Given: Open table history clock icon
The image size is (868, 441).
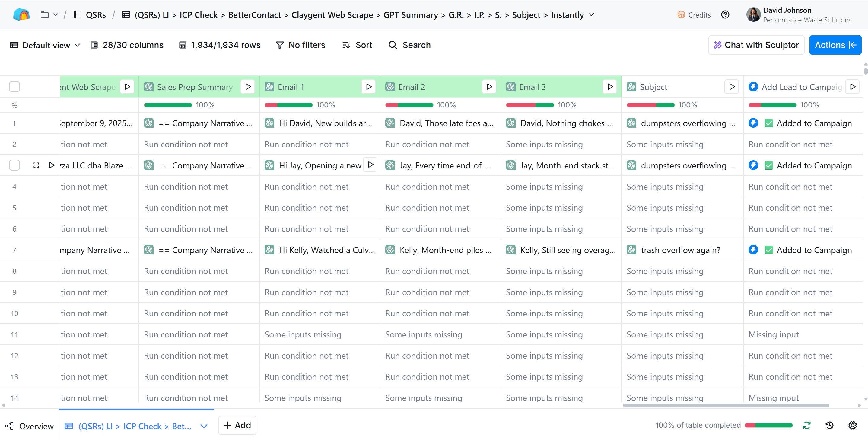Looking at the screenshot, I should click(830, 425).
